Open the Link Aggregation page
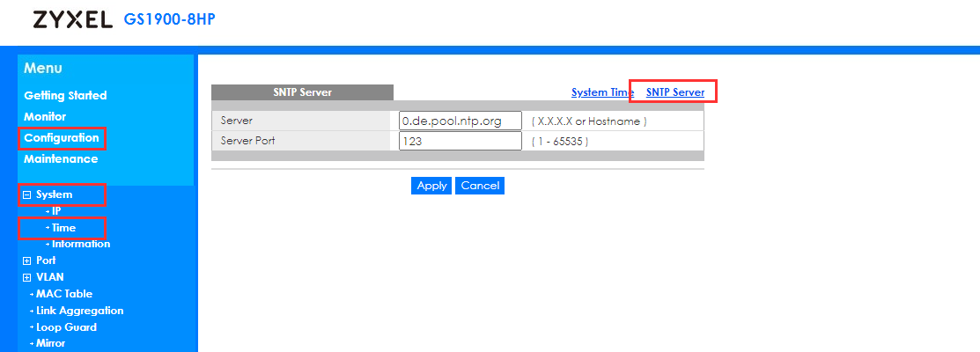This screenshot has height=352, width=980. pyautogui.click(x=79, y=311)
